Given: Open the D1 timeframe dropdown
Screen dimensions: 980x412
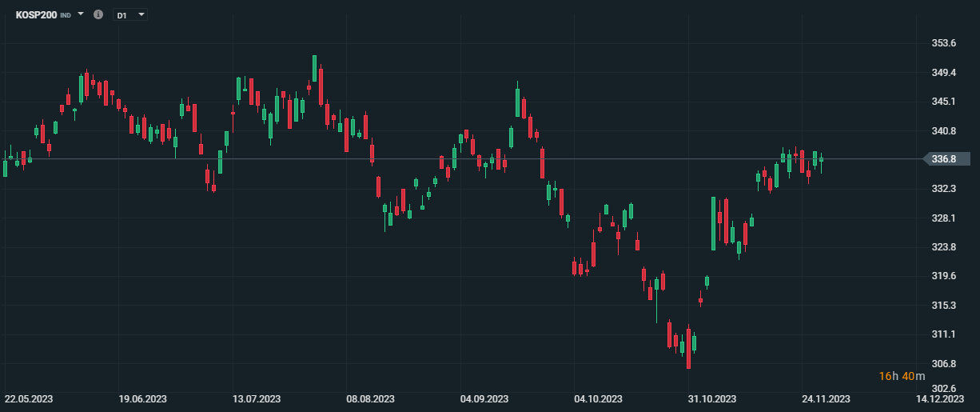Looking at the screenshot, I should click(130, 15).
